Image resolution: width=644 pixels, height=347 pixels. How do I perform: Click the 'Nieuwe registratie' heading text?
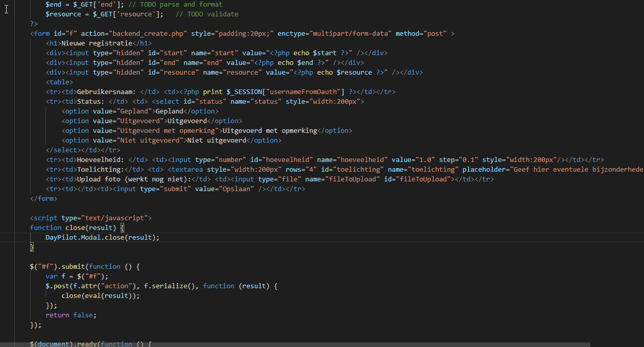[x=97, y=43]
